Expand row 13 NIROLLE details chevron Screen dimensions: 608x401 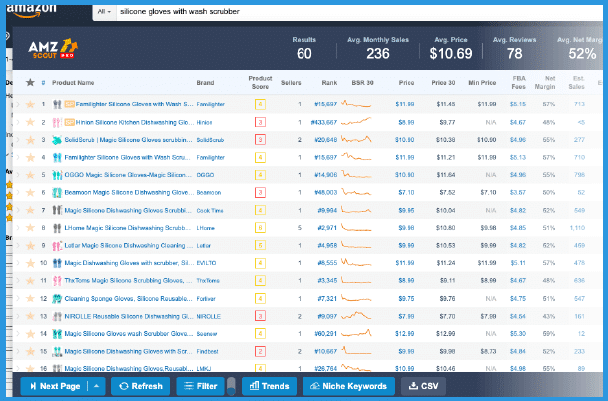point(17,316)
